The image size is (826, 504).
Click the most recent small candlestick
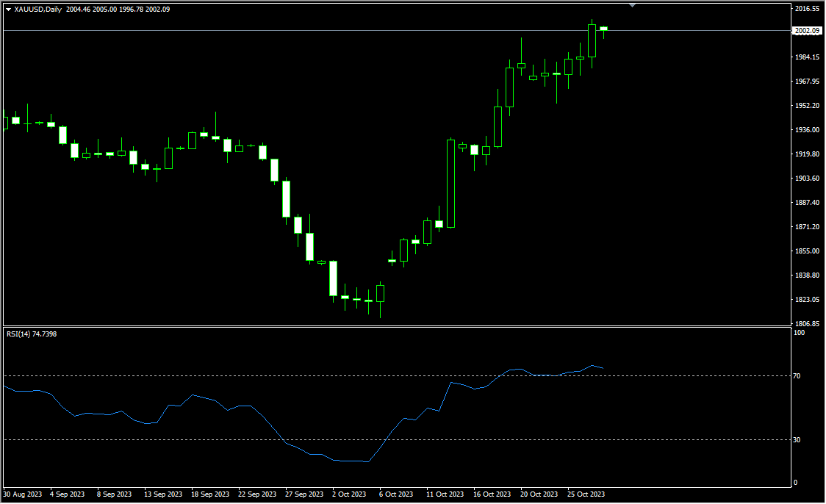click(x=603, y=29)
